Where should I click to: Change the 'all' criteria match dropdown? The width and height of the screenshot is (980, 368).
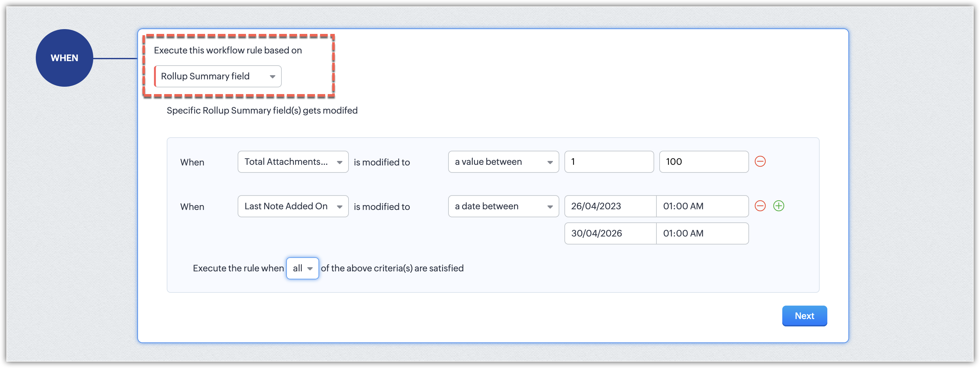[302, 268]
